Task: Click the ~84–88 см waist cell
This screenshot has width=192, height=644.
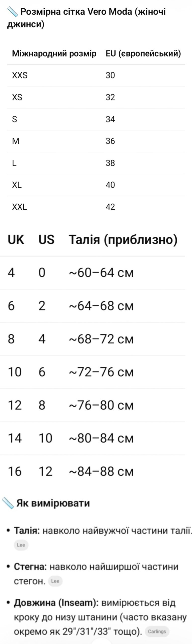Action: [101, 471]
